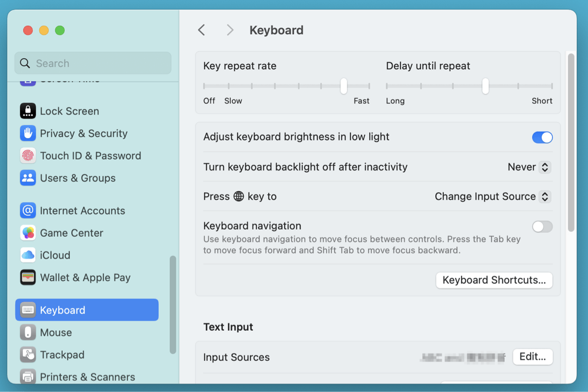
Task: Open Wallet & Apple Pay settings
Action: click(x=28, y=277)
